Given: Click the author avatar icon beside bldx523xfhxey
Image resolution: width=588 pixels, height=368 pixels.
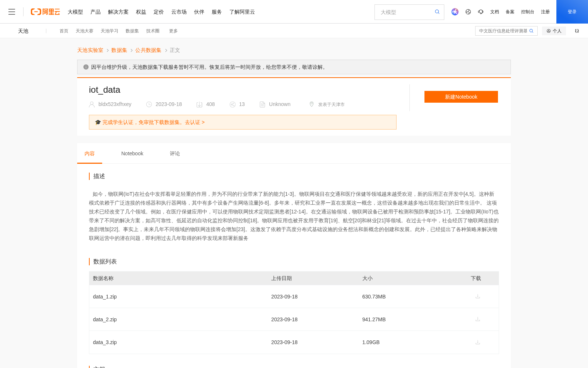Looking at the screenshot, I should click(x=92, y=105).
